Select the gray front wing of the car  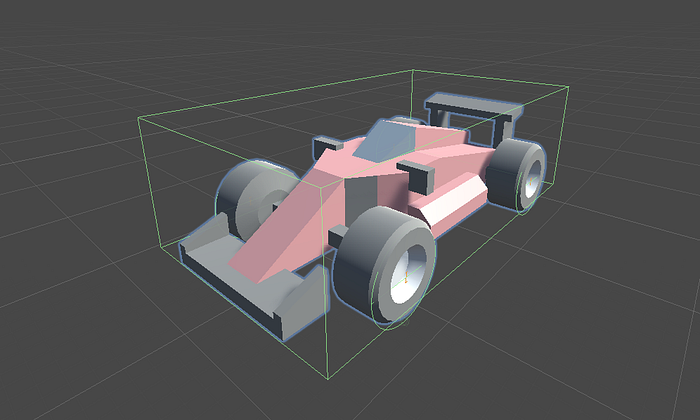pos(254,279)
